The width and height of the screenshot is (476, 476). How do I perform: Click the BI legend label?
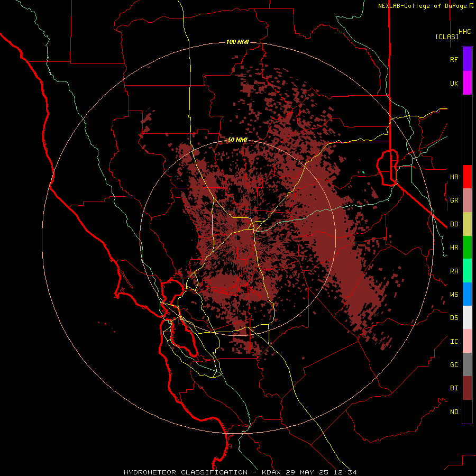(454, 388)
